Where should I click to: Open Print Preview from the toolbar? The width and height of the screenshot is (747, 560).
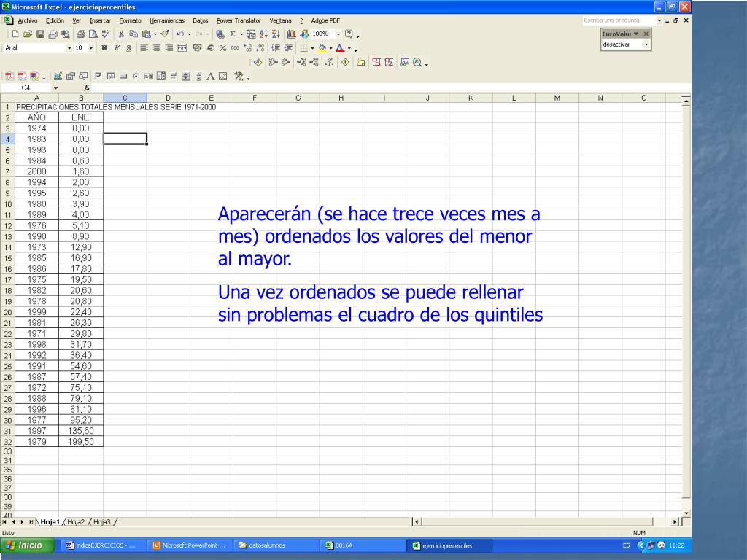(x=93, y=34)
